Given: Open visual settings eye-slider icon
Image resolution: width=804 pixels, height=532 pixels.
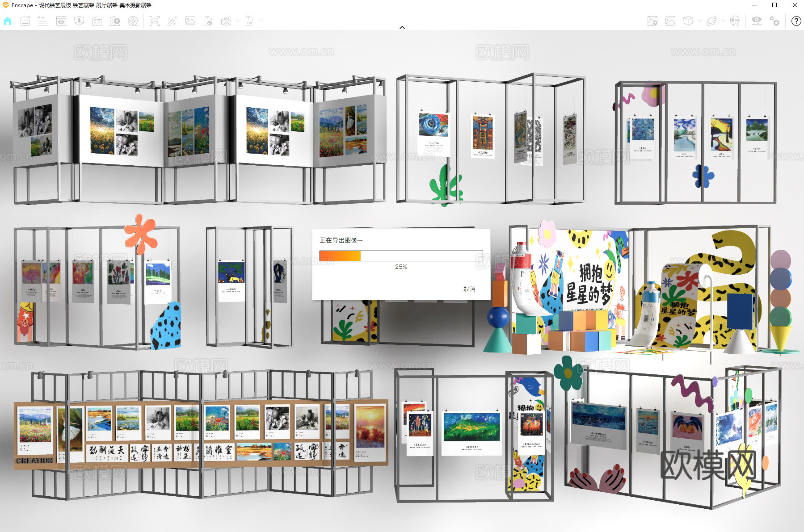Looking at the screenshot, I should click(756, 21).
